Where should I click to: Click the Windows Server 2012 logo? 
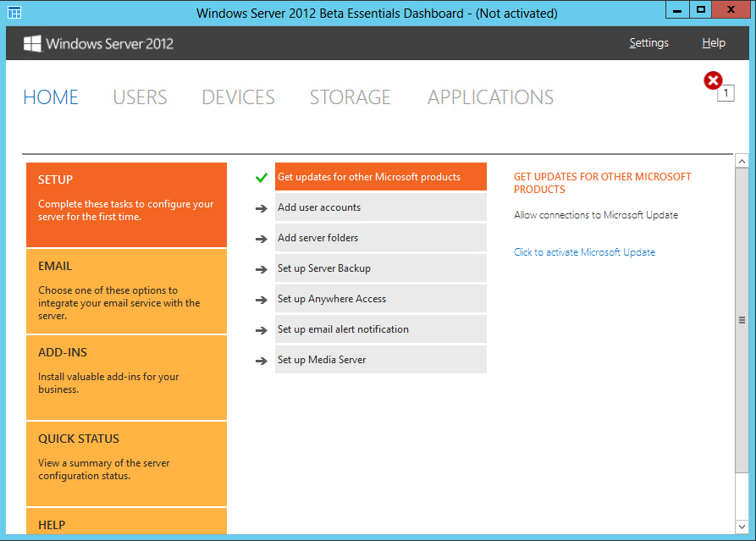[98, 43]
